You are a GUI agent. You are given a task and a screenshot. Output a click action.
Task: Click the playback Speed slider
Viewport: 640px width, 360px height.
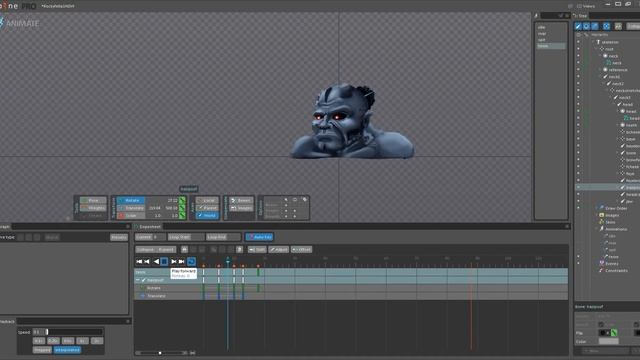pos(68,332)
